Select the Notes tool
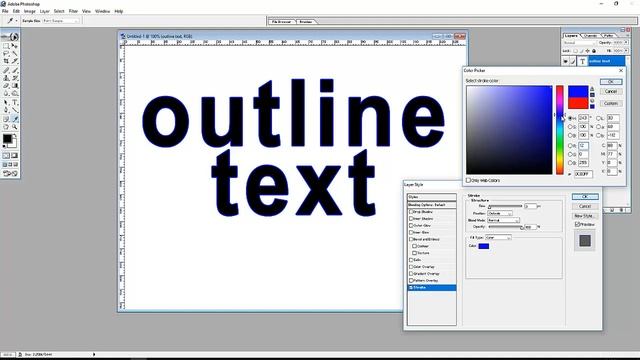Image resolution: width=640 pixels, height=360 pixels. (6, 119)
